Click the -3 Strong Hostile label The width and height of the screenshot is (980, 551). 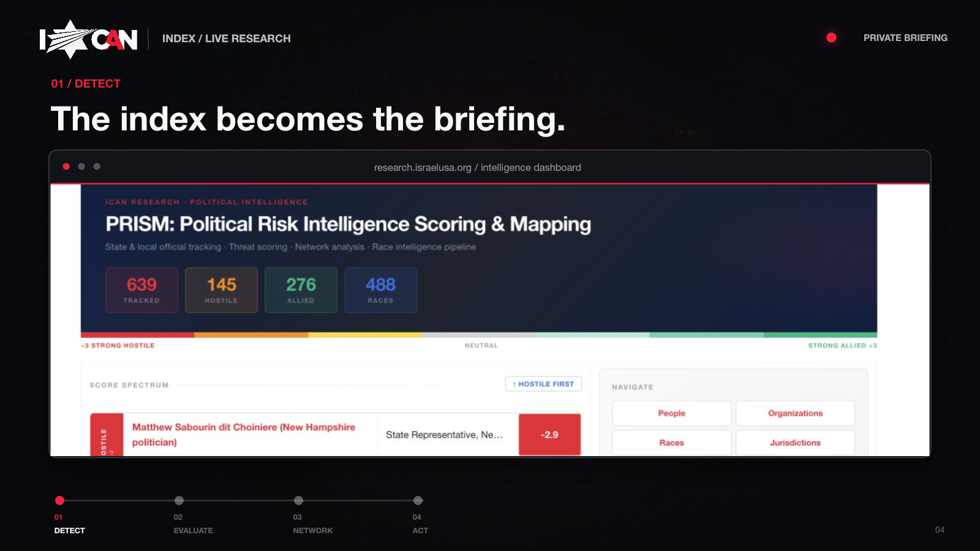coord(118,346)
